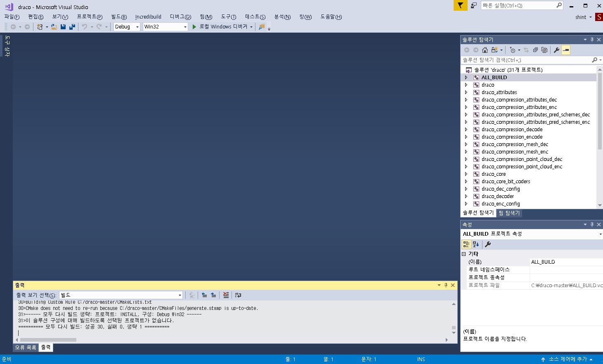
Task: Toggle word wrap in the output panel
Action: coord(238,295)
